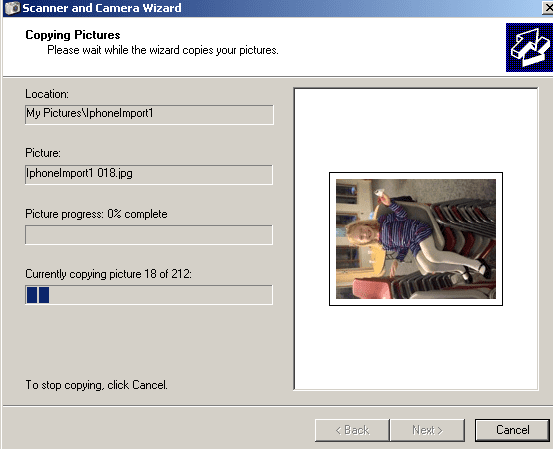Viewport: 553px width, 449px height.
Task: Click the overall copying progress bar
Action: [x=149, y=295]
